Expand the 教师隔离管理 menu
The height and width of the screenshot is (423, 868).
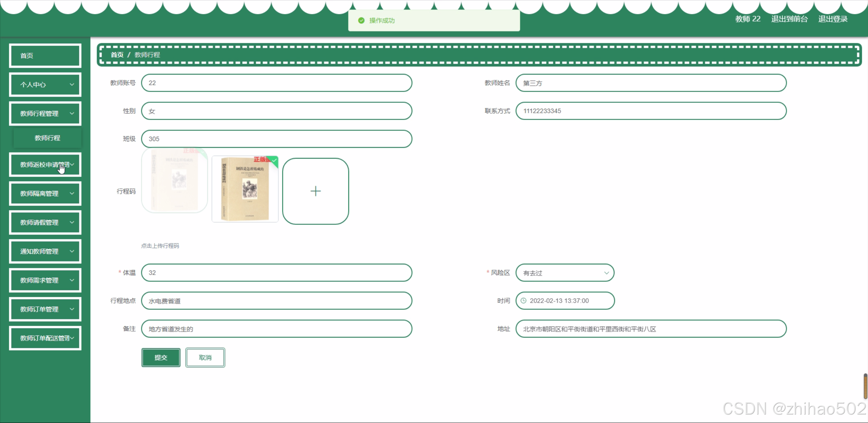[x=45, y=194]
